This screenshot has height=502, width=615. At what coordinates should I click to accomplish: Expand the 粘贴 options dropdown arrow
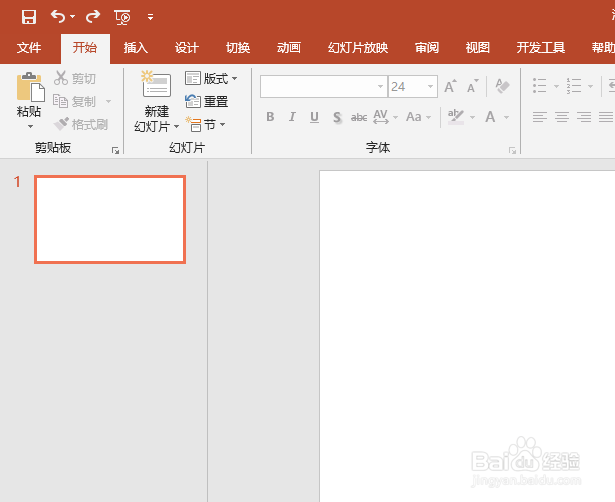[30, 126]
